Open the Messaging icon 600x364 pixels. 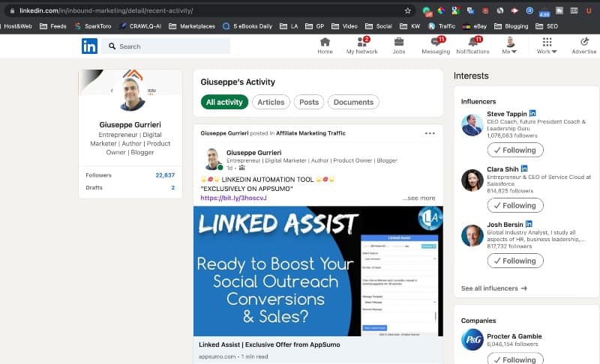pyautogui.click(x=436, y=46)
